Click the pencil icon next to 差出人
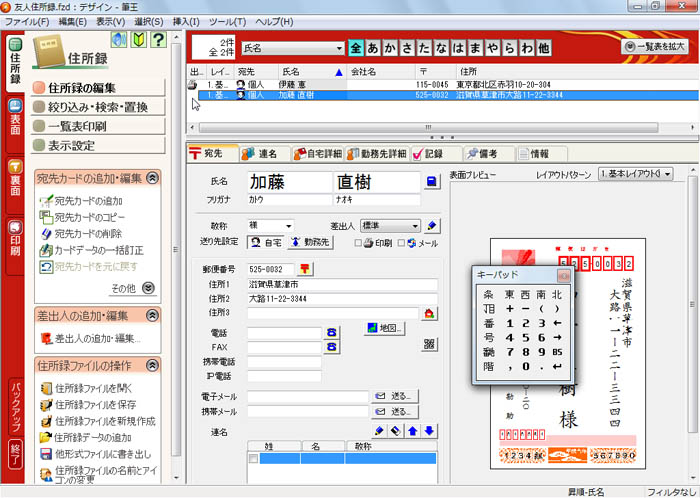 432,226
